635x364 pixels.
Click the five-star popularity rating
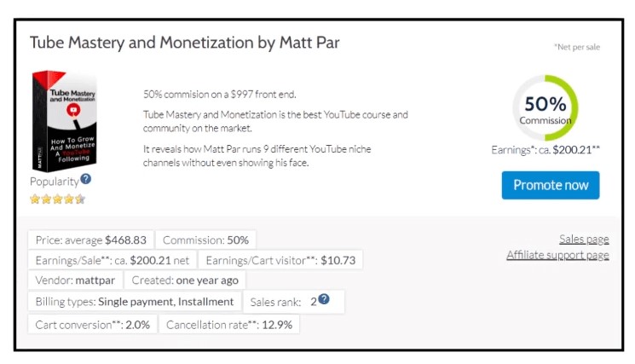[57, 199]
